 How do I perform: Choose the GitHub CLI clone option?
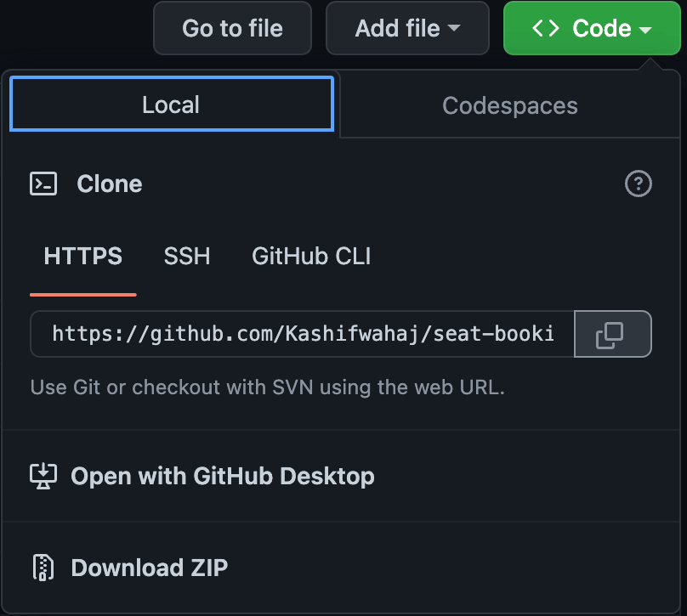tap(311, 257)
